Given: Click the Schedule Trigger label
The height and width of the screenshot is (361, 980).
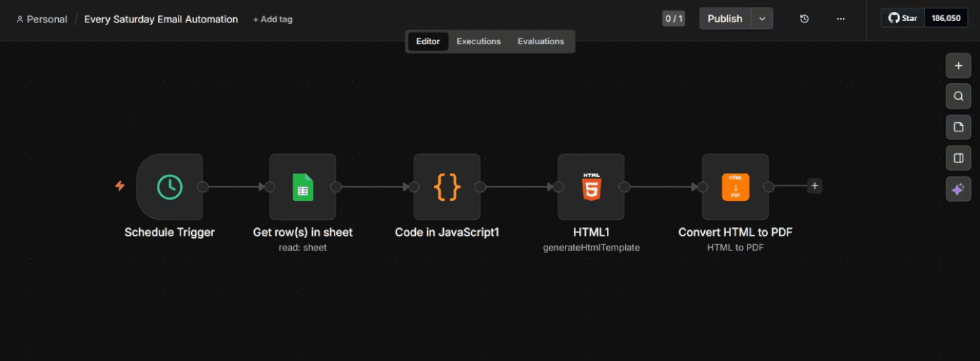Looking at the screenshot, I should pos(169,232).
